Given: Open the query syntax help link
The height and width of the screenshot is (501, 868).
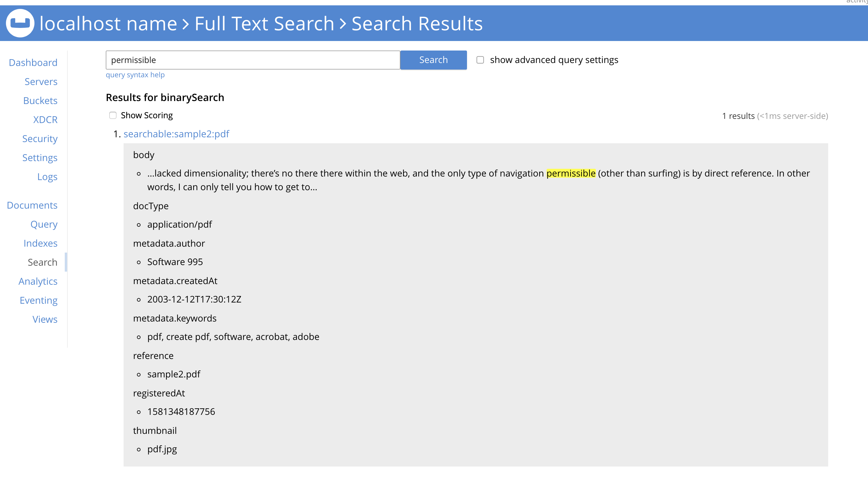Looking at the screenshot, I should point(135,75).
